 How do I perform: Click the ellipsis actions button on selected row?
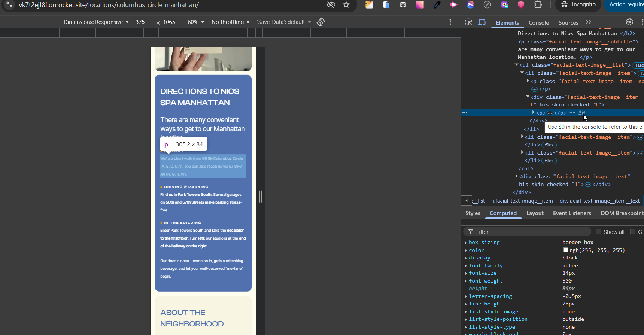(465, 112)
